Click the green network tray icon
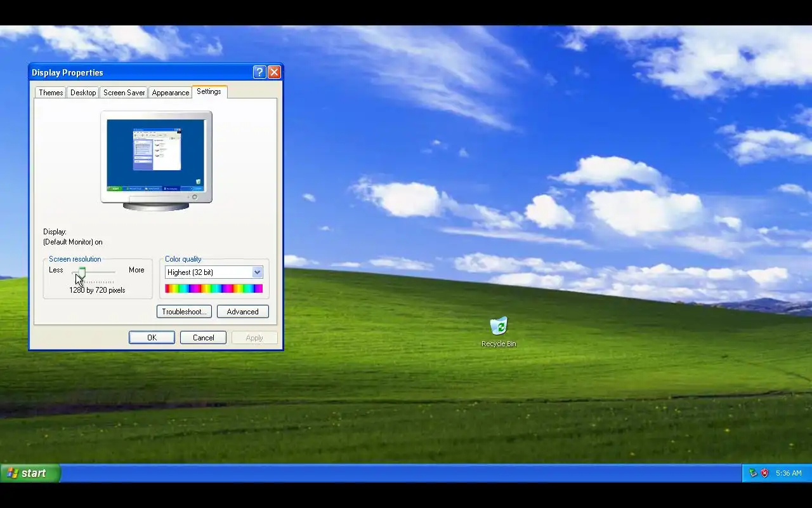 coord(753,473)
